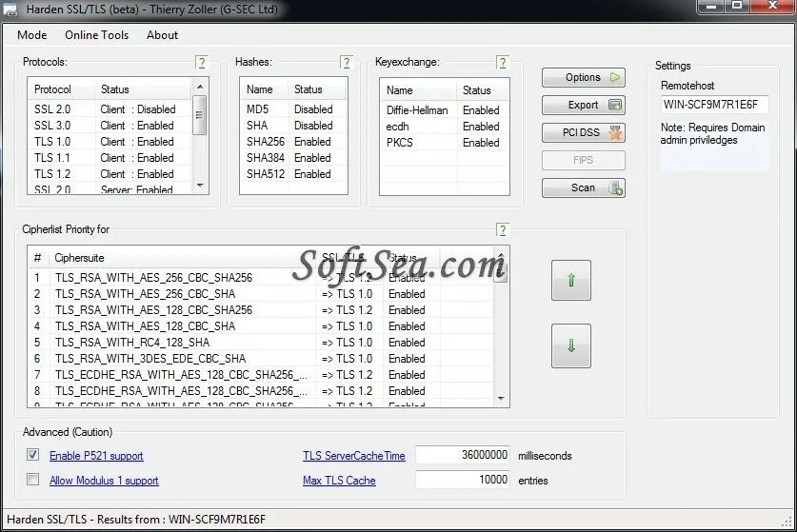
Task: Apply the PCI DSS template button
Action: tap(584, 132)
